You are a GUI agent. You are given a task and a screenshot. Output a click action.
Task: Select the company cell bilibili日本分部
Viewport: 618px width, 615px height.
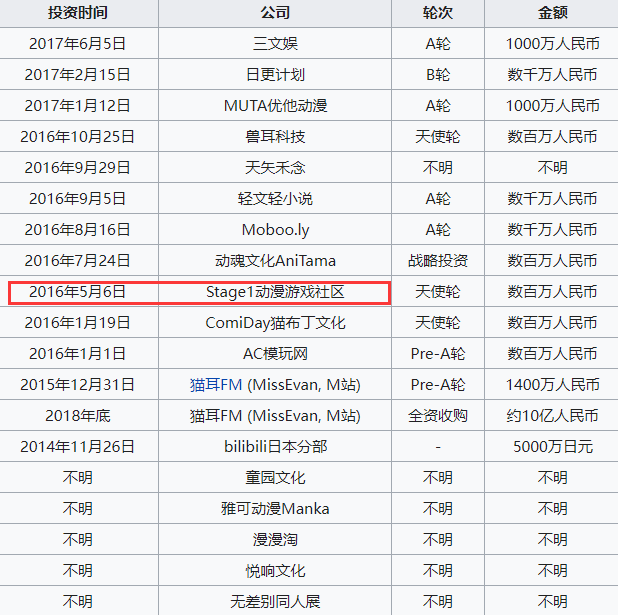pyautogui.click(x=275, y=447)
